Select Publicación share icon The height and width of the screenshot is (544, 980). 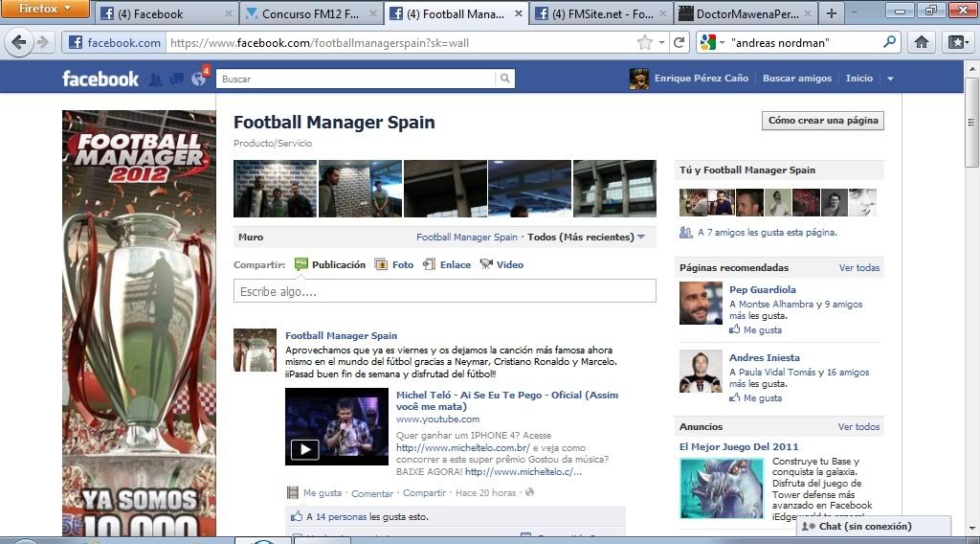301,264
